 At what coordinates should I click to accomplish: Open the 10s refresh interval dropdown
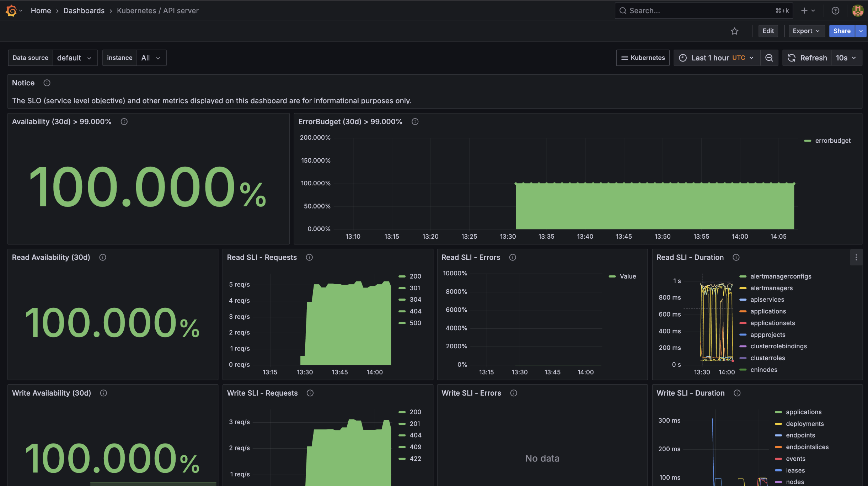tap(846, 58)
